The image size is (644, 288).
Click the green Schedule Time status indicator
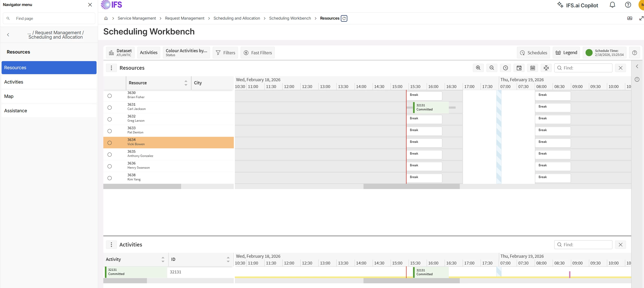pos(589,53)
